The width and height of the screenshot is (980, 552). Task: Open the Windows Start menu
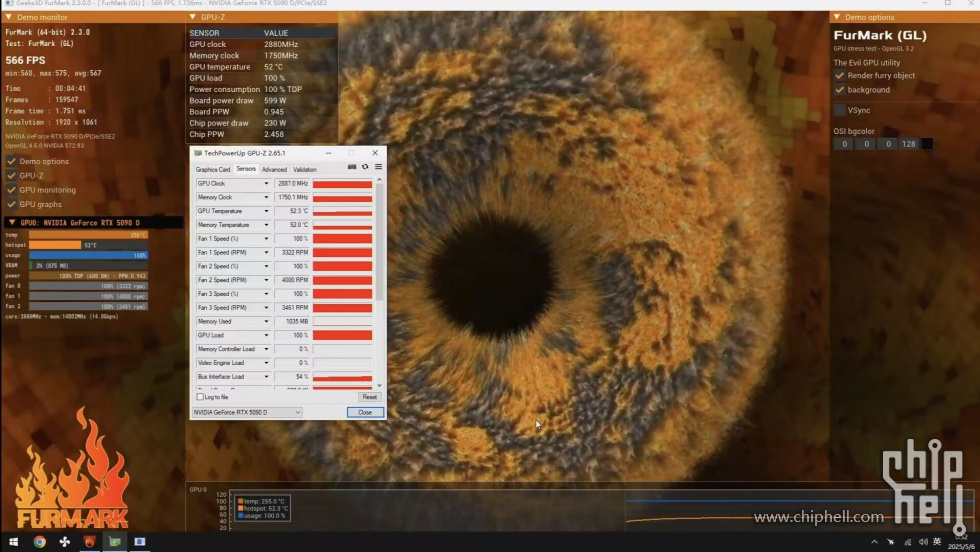(13, 542)
